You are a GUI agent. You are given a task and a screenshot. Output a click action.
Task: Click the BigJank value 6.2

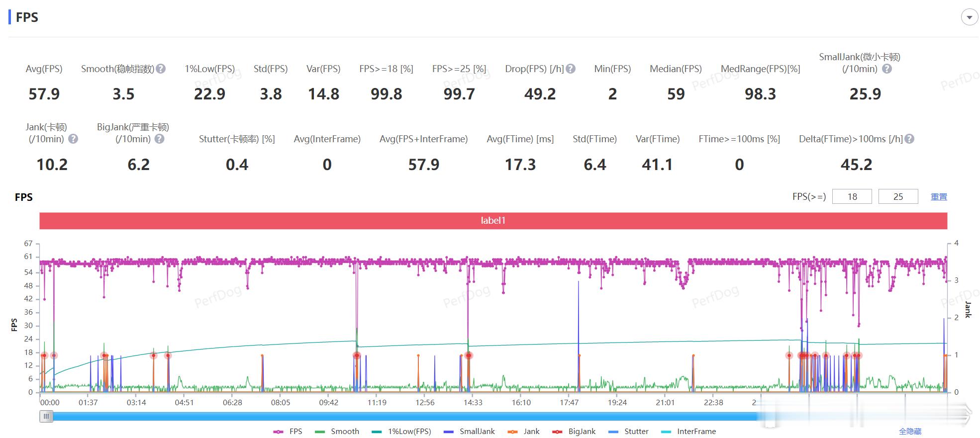[138, 165]
